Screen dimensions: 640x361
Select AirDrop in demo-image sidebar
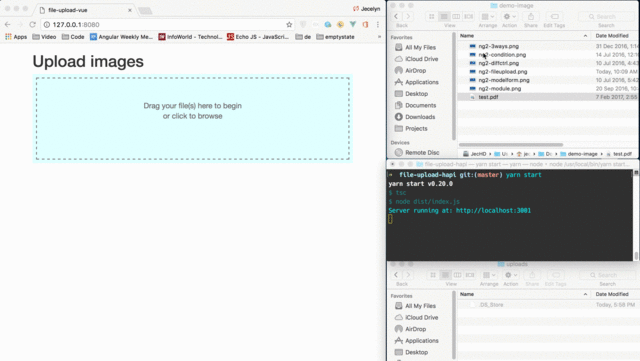[x=416, y=70]
